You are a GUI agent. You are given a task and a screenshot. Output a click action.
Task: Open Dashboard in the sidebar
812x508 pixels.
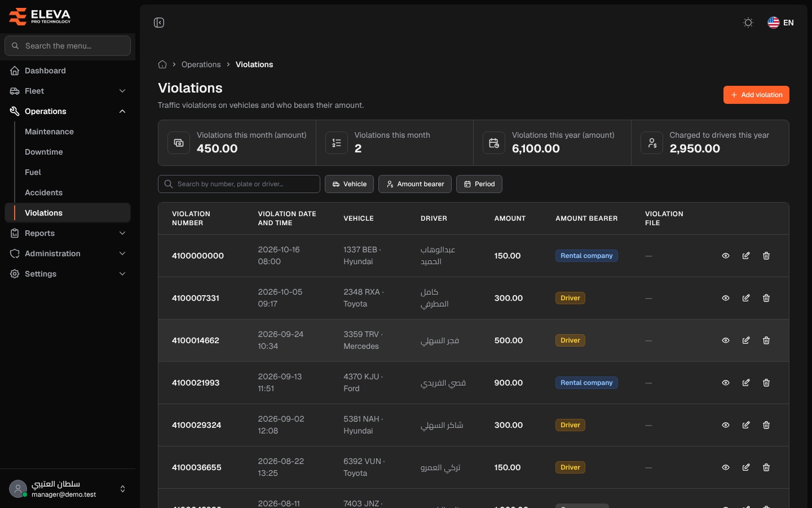68,71
